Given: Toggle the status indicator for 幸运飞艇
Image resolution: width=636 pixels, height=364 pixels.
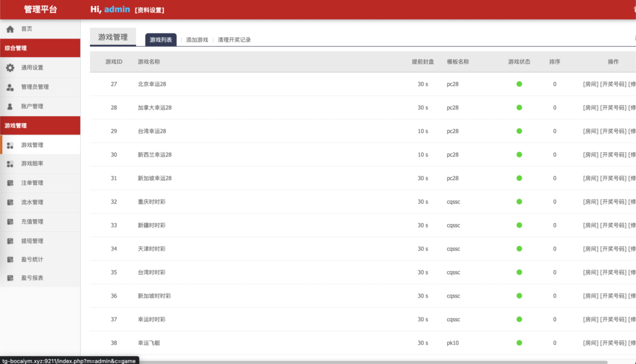Looking at the screenshot, I should pyautogui.click(x=519, y=343).
